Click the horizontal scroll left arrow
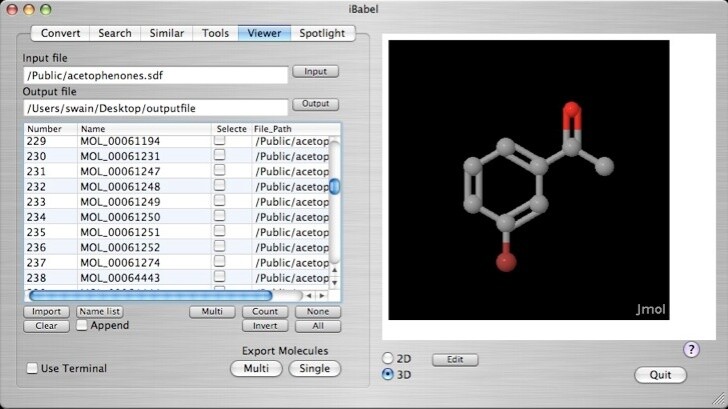 [x=309, y=296]
